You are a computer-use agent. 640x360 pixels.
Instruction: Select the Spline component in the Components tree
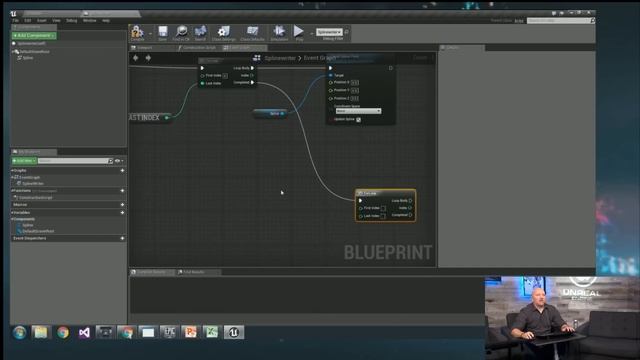pos(26,58)
